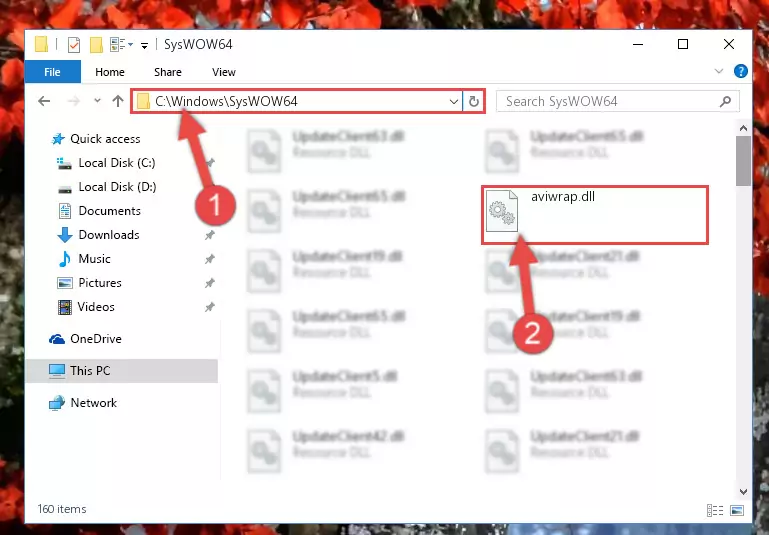769x535 pixels.
Task: Click the window folder icon in title bar
Action: [41, 45]
